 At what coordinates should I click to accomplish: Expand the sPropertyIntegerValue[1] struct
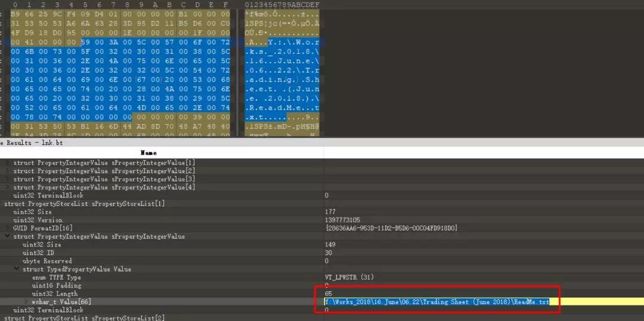point(8,162)
